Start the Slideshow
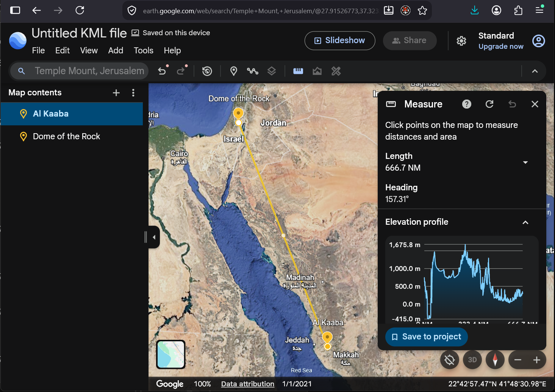The image size is (555, 392). tap(340, 40)
